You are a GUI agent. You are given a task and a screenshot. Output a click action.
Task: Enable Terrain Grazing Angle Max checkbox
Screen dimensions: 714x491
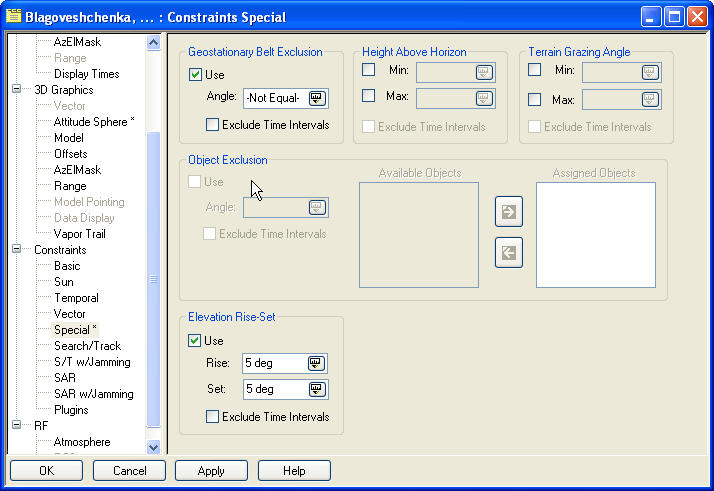[535, 99]
